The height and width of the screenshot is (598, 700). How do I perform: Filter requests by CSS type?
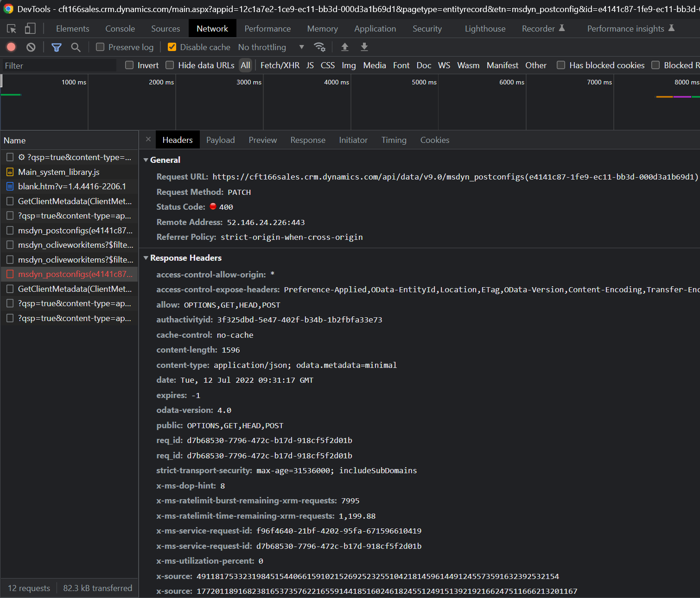[328, 65]
